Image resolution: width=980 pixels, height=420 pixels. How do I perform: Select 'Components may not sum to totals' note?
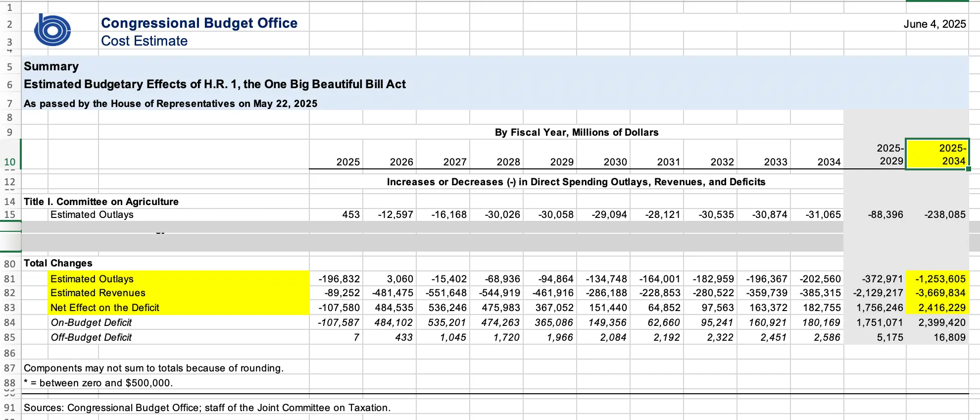point(153,368)
